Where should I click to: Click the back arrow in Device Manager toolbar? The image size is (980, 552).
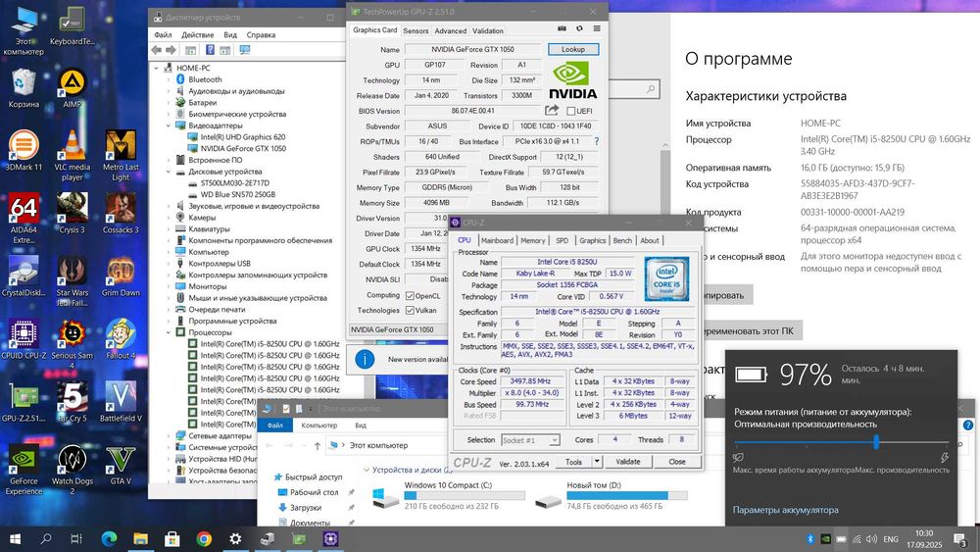coord(156,50)
